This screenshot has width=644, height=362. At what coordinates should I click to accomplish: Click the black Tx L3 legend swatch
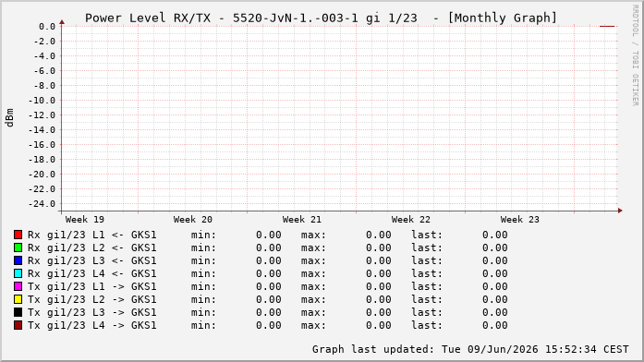pos(18,312)
